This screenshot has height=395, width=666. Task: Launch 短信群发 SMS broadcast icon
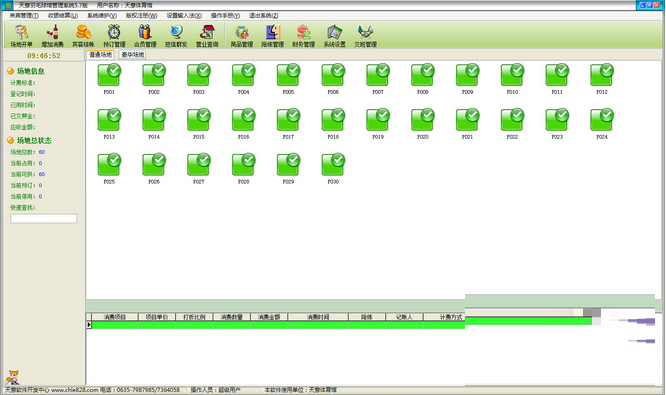tap(176, 36)
